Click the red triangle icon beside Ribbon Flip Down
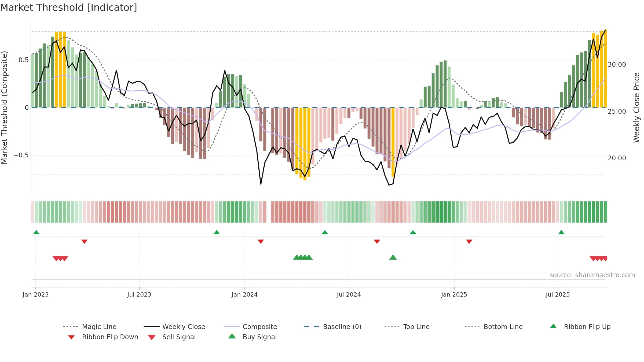 71,337
